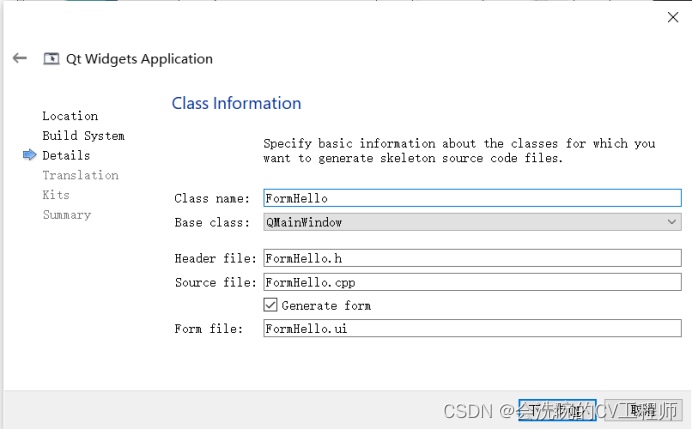This screenshot has width=693, height=430.
Task: Toggle the Generate form checkbox
Action: tap(270, 305)
